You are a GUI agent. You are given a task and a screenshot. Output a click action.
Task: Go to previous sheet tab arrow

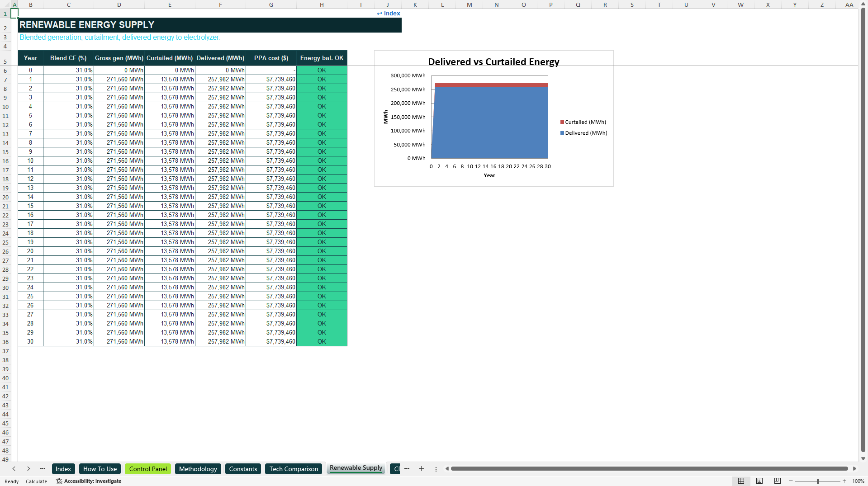[14, 469]
